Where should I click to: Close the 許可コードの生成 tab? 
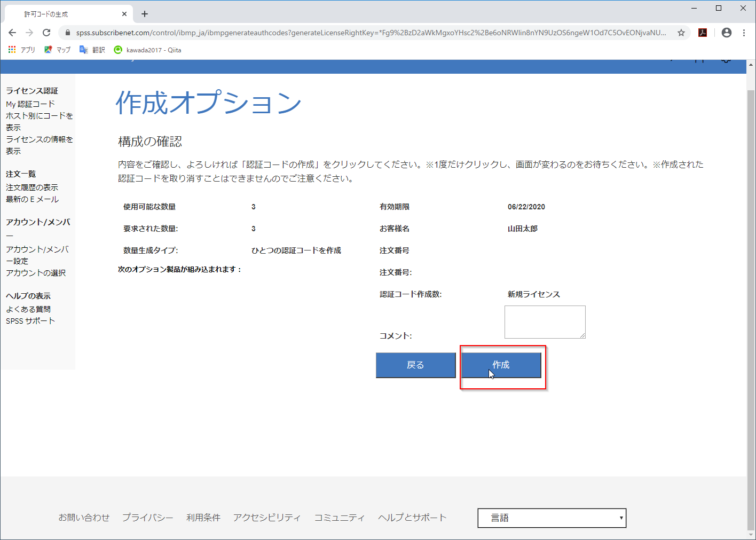tap(124, 14)
